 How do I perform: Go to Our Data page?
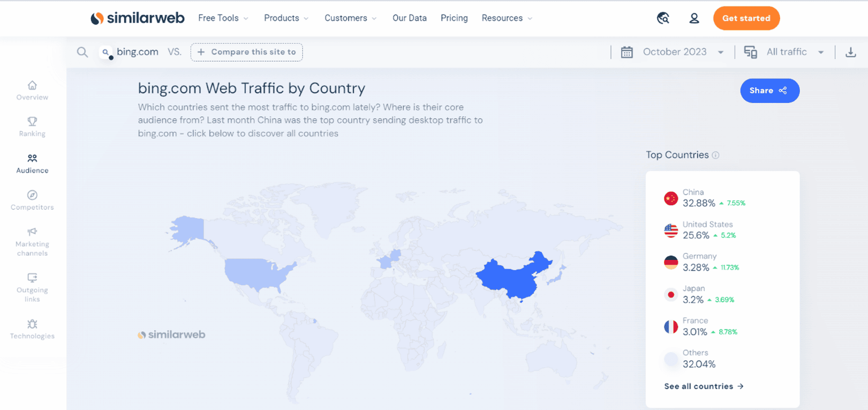pos(410,18)
